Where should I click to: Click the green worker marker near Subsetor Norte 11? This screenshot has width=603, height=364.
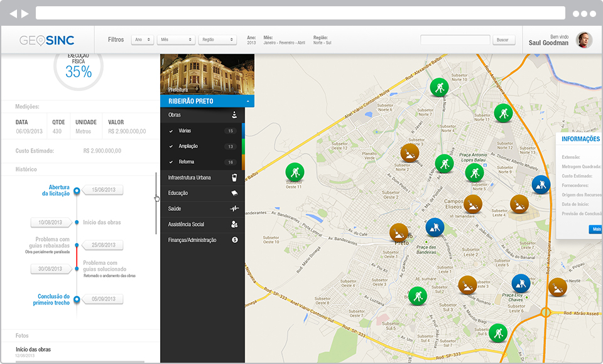[x=503, y=113]
